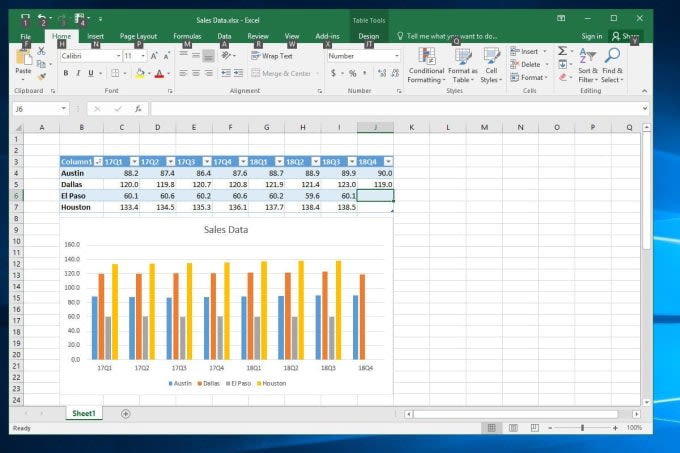Switch to Page Break Preview in status bar
Image resolution: width=680 pixels, height=453 pixels.
click(x=535, y=428)
